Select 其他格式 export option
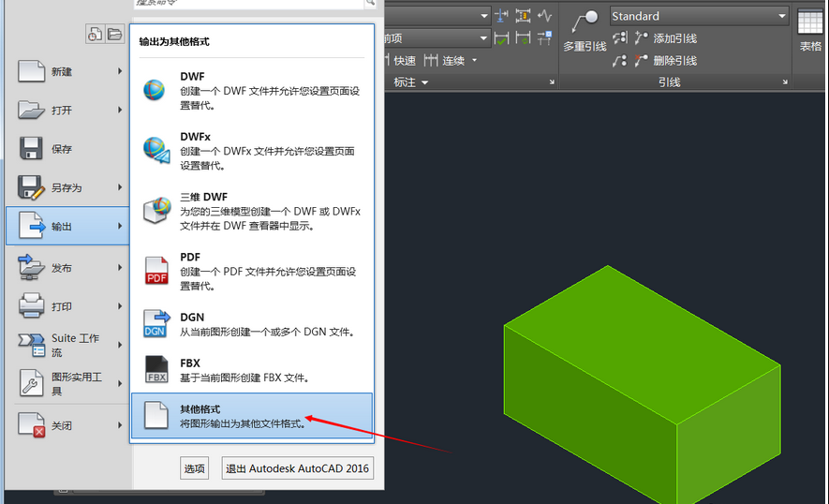Viewport: 829px width, 504px height. (x=253, y=416)
